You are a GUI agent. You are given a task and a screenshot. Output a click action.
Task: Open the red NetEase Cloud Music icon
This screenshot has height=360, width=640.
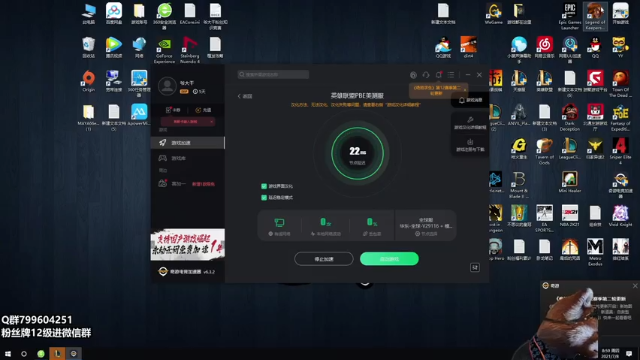[544, 47]
